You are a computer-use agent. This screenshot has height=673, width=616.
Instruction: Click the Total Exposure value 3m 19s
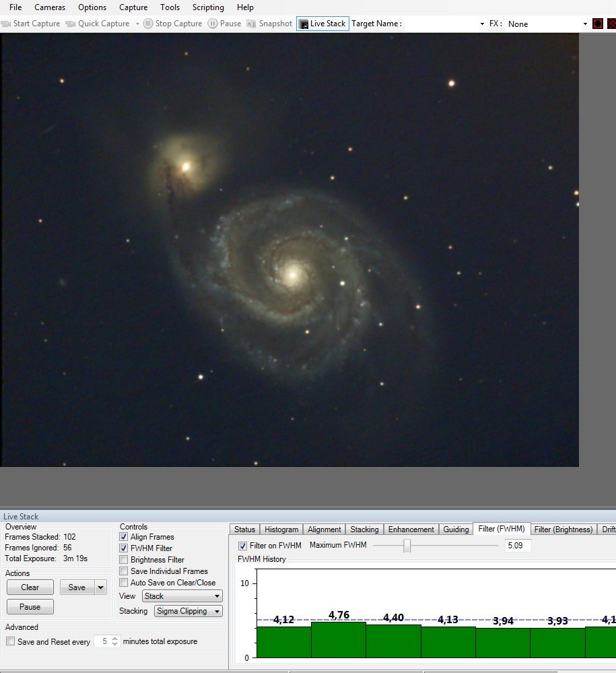(x=75, y=558)
